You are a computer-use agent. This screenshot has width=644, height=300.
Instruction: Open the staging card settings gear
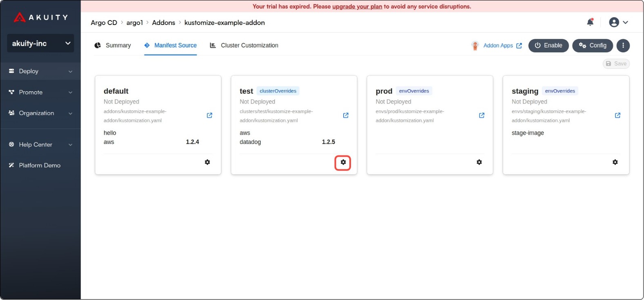click(x=615, y=162)
